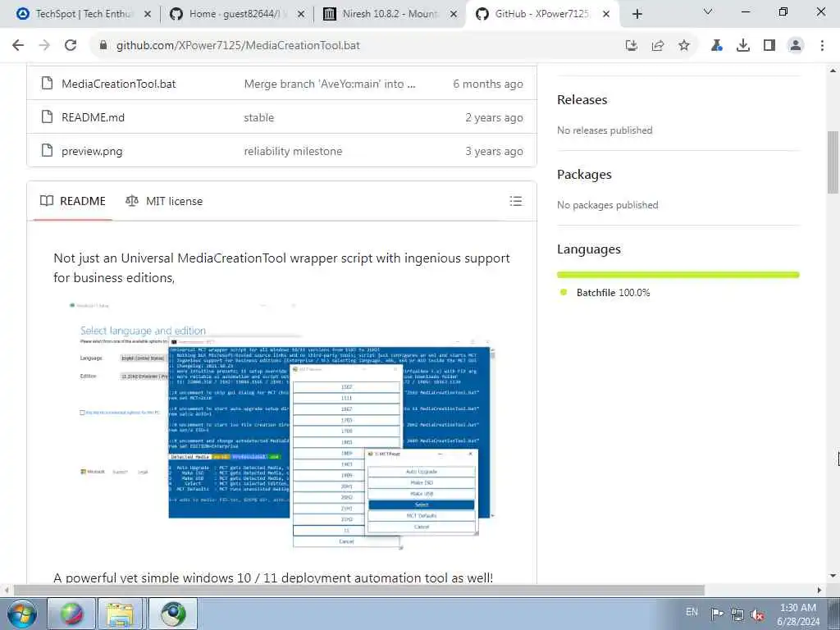Open the browser downloads icon

coord(743,46)
